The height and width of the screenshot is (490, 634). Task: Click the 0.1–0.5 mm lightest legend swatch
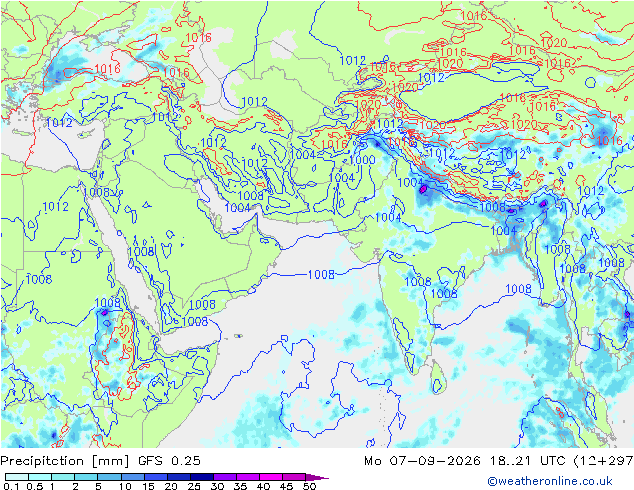tap(17, 477)
